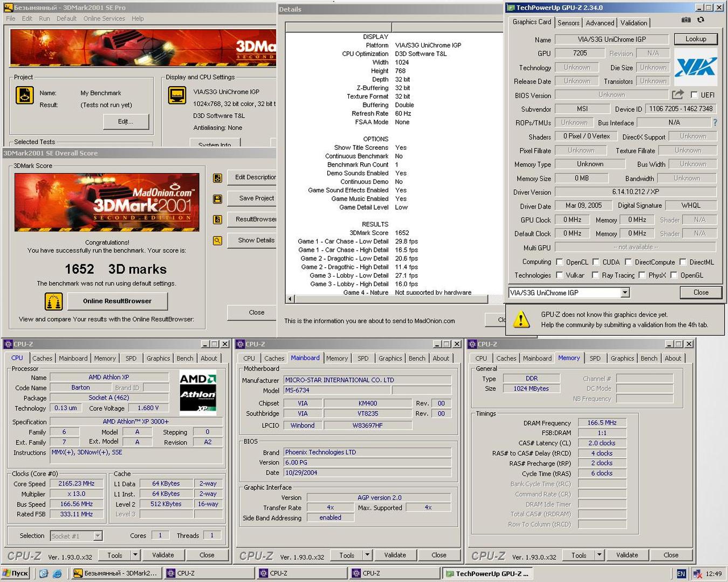Open the File menu in 3DMark2001
The height and width of the screenshot is (582, 728).
pyautogui.click(x=10, y=18)
